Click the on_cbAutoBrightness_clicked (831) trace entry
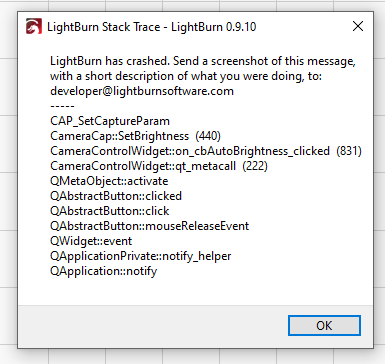The height and width of the screenshot is (364, 385). coord(206,151)
